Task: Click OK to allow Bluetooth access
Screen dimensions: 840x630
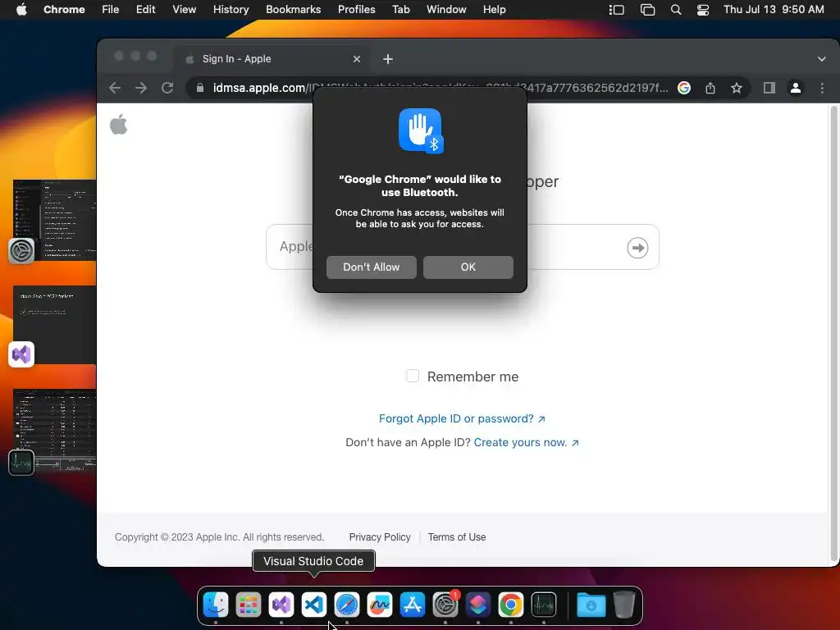Action: 468,267
